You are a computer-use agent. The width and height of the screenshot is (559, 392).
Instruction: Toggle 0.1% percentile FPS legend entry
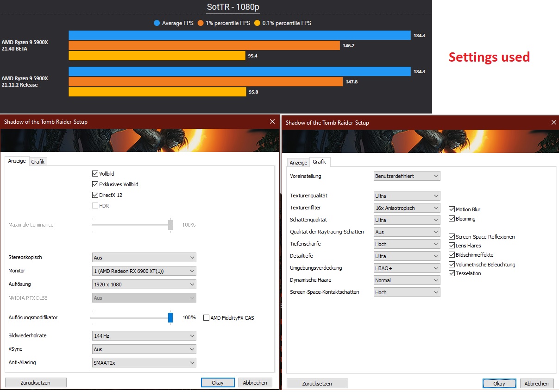(x=283, y=23)
